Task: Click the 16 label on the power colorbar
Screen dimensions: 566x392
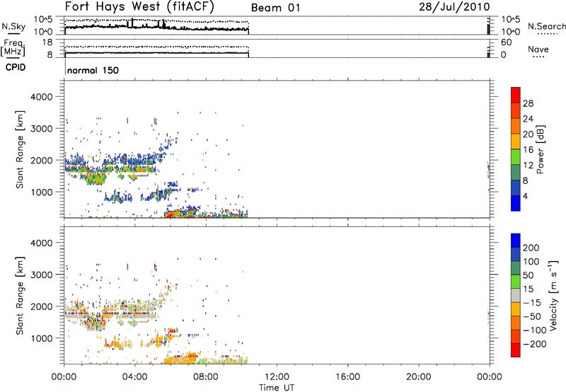Action: (528, 150)
